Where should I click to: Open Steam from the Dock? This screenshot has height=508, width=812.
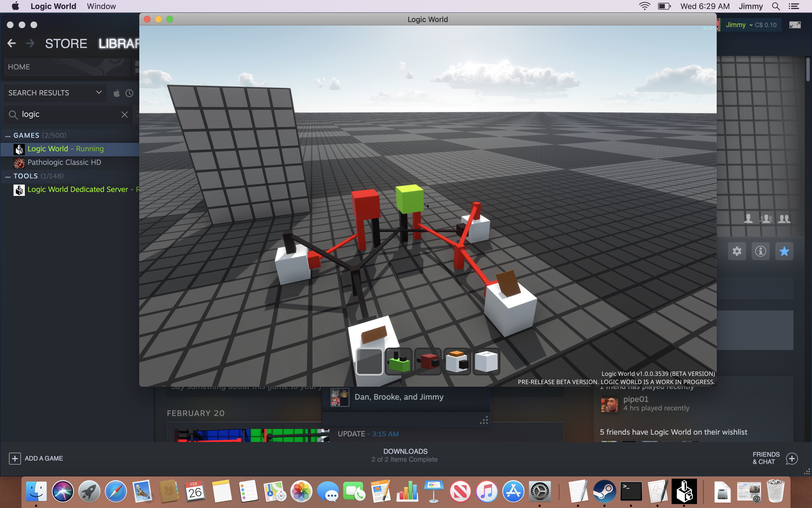point(604,491)
